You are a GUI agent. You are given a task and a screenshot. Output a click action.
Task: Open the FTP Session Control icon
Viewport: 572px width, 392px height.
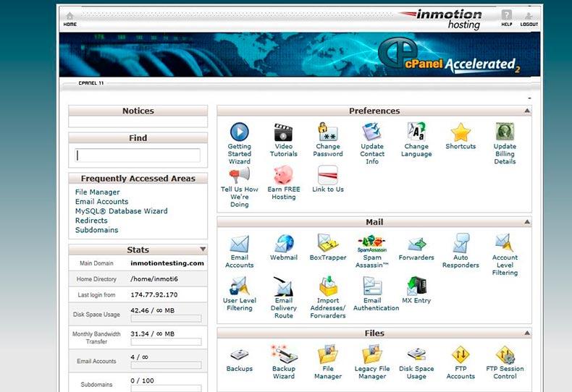pyautogui.click(x=505, y=354)
